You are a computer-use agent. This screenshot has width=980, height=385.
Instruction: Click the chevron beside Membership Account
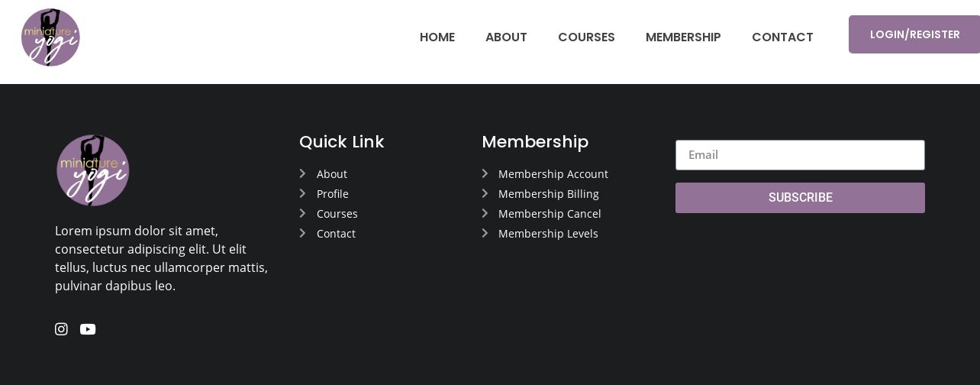485,173
